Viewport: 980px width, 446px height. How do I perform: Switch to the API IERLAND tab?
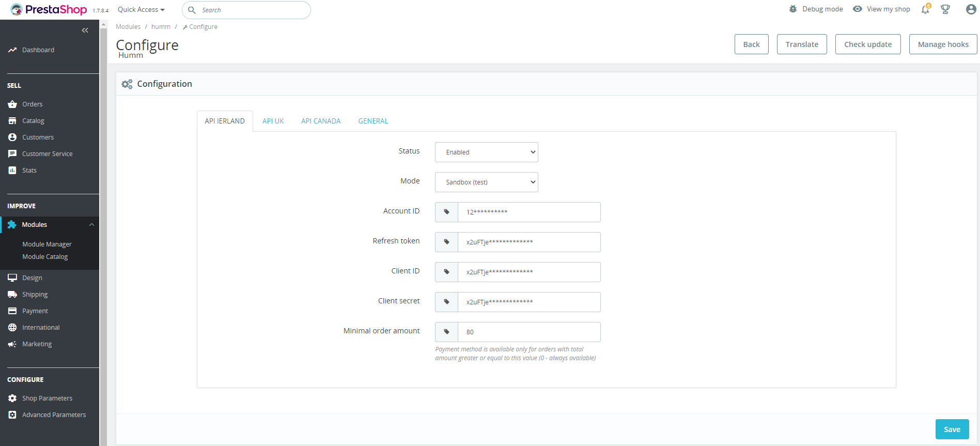pyautogui.click(x=225, y=121)
